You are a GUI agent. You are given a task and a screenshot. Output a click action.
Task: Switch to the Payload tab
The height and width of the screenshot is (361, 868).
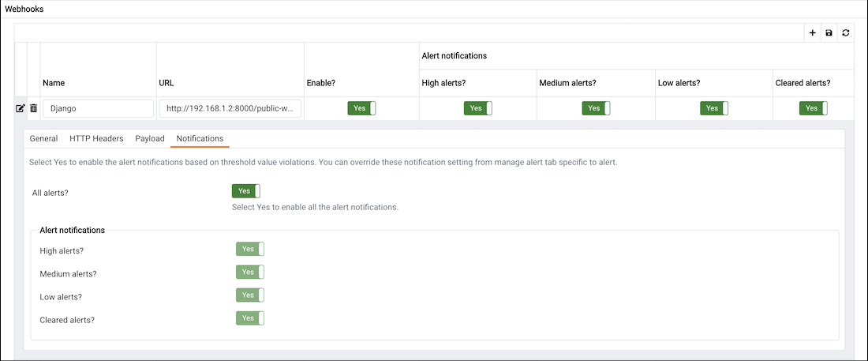150,138
